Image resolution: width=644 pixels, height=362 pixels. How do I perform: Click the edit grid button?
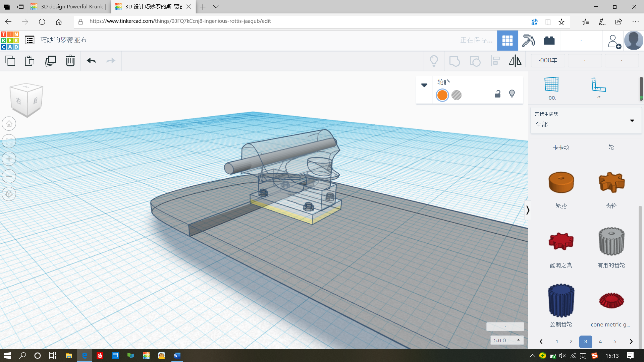coord(505,326)
